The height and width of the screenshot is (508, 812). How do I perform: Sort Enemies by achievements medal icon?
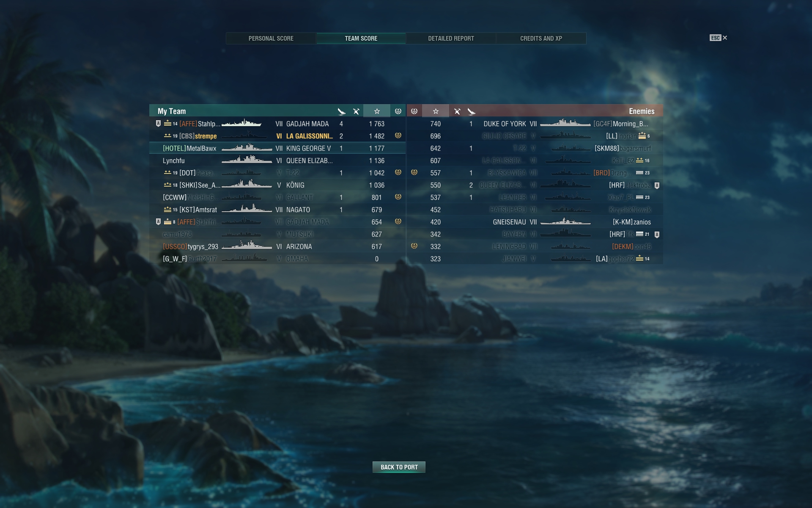[414, 111]
